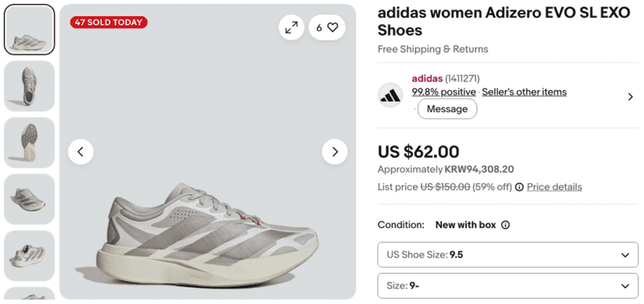
Task: Open Seller's other items link
Action: click(524, 92)
